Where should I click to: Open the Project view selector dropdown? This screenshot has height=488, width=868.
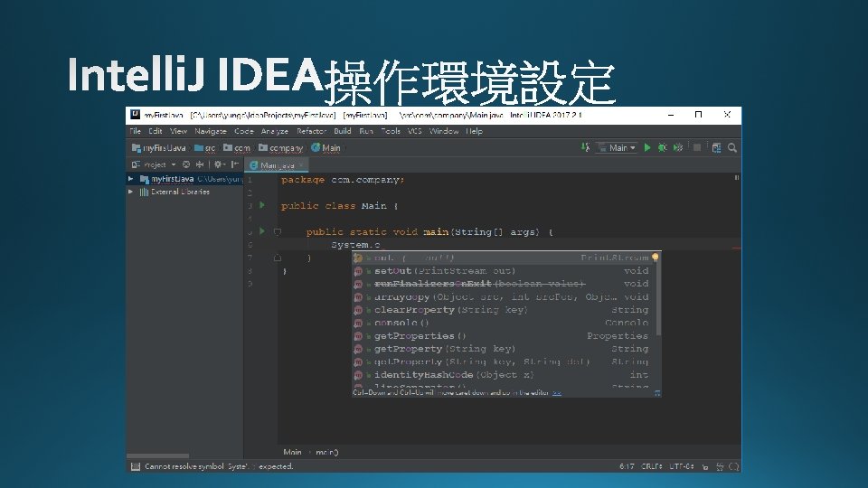154,164
